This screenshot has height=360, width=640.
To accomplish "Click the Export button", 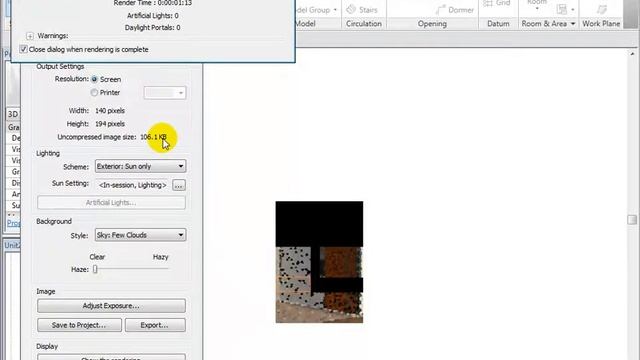I will [155, 325].
